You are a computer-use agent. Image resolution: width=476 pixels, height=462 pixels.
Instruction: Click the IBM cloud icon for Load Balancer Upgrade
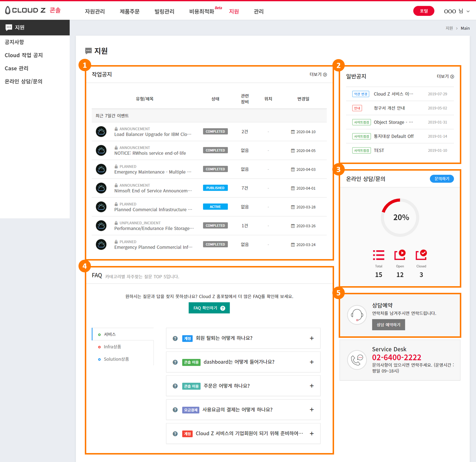(101, 132)
